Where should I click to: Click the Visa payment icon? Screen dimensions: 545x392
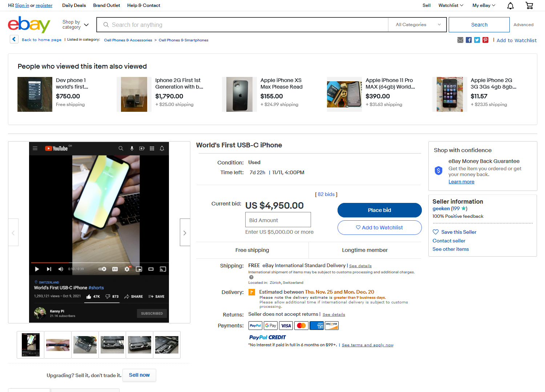point(286,326)
